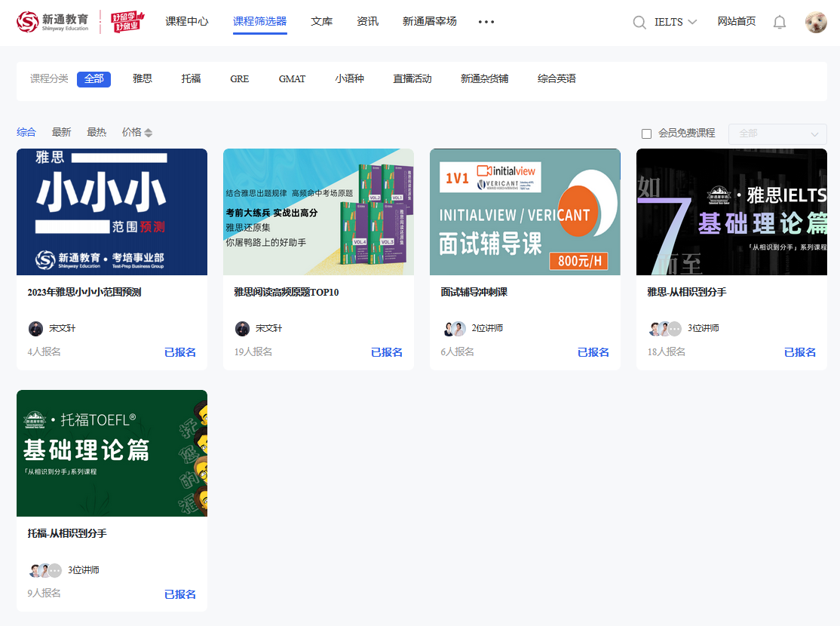Open 资讯 from top navigation

367,21
